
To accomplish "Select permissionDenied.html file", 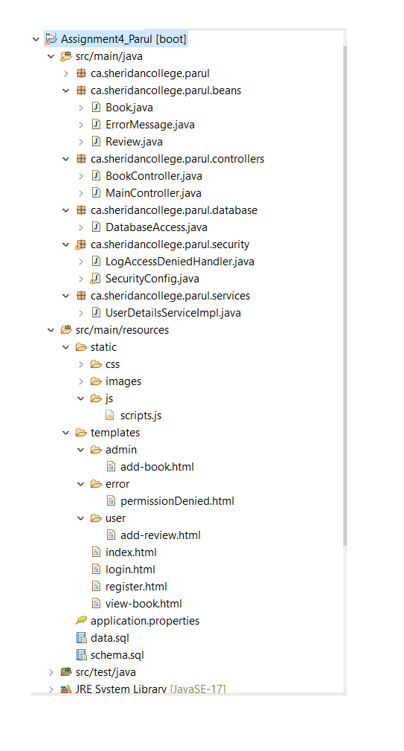I will pos(177,501).
